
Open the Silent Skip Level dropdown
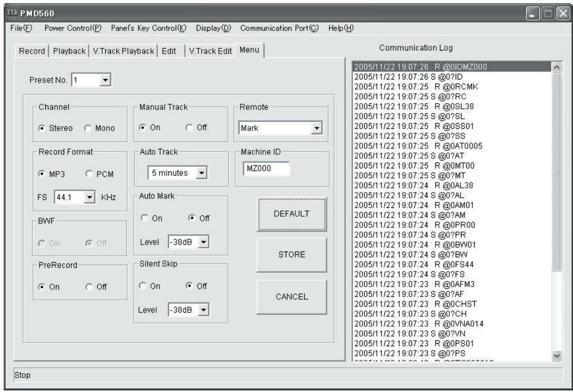point(204,310)
